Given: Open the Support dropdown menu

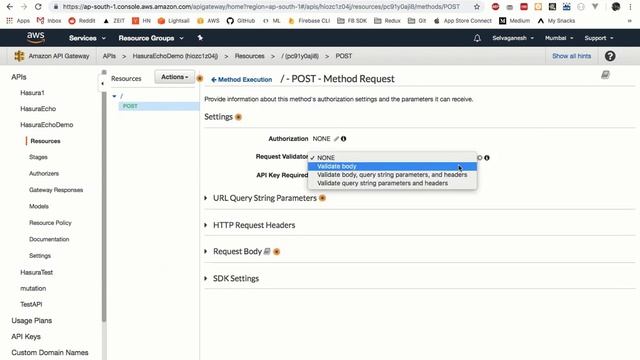Looking at the screenshot, I should pyautogui.click(x=599, y=38).
